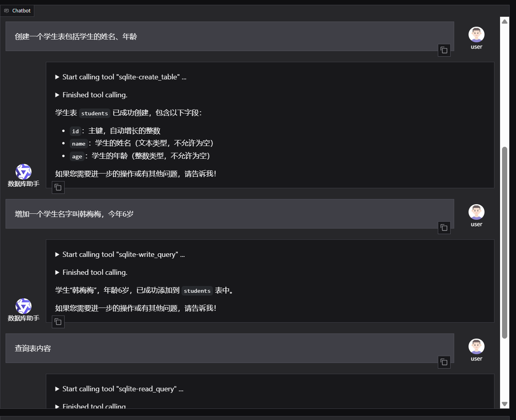The height and width of the screenshot is (420, 516).
Task: Copy the 查询表内容 user message
Action: coord(444,362)
